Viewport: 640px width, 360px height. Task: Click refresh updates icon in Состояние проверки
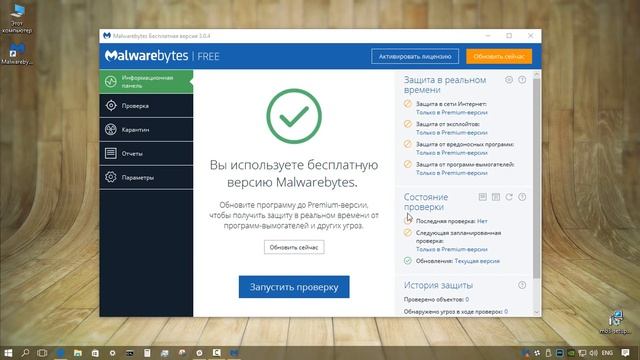pyautogui.click(x=509, y=197)
